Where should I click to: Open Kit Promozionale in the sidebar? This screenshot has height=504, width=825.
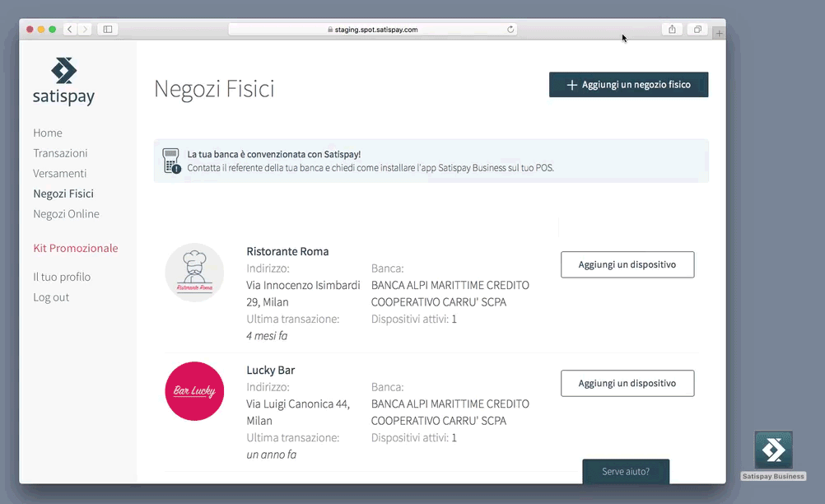(76, 249)
